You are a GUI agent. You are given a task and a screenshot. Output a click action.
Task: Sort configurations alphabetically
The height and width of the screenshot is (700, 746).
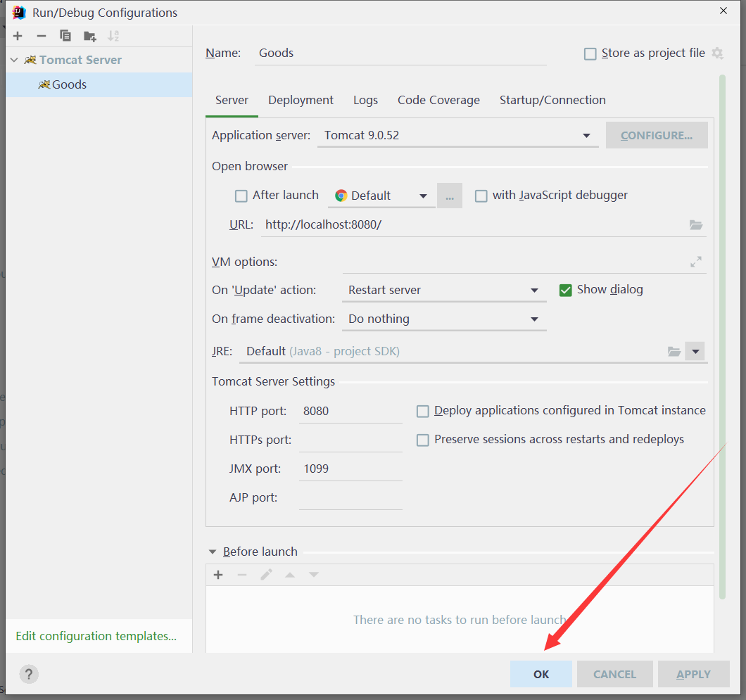point(113,36)
